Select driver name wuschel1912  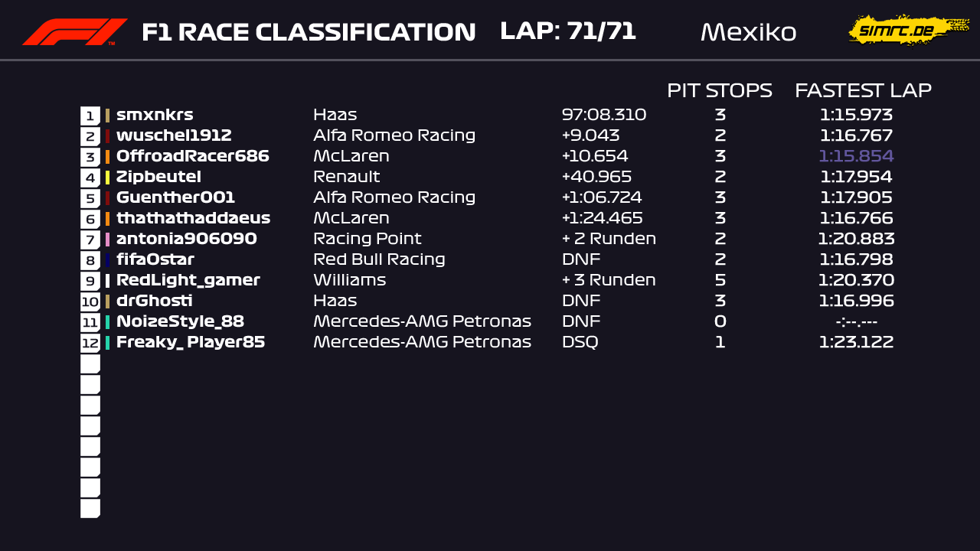[x=174, y=136]
